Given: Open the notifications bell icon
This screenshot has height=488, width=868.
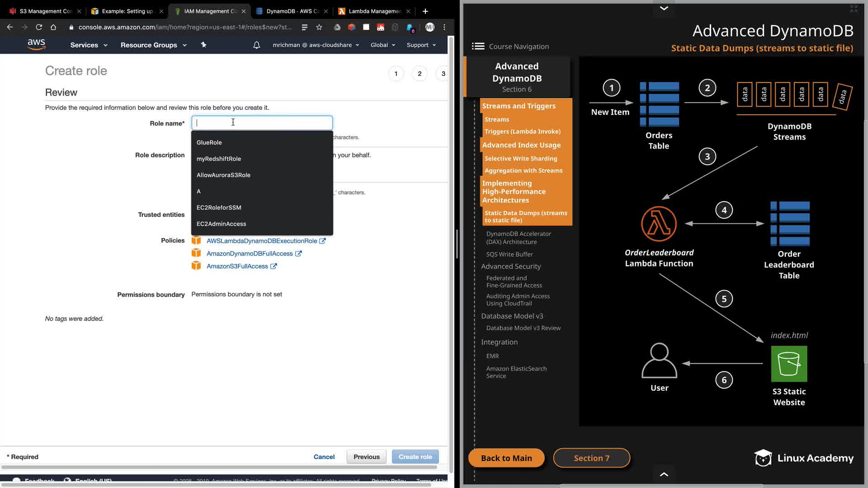Looking at the screenshot, I should coord(256,45).
